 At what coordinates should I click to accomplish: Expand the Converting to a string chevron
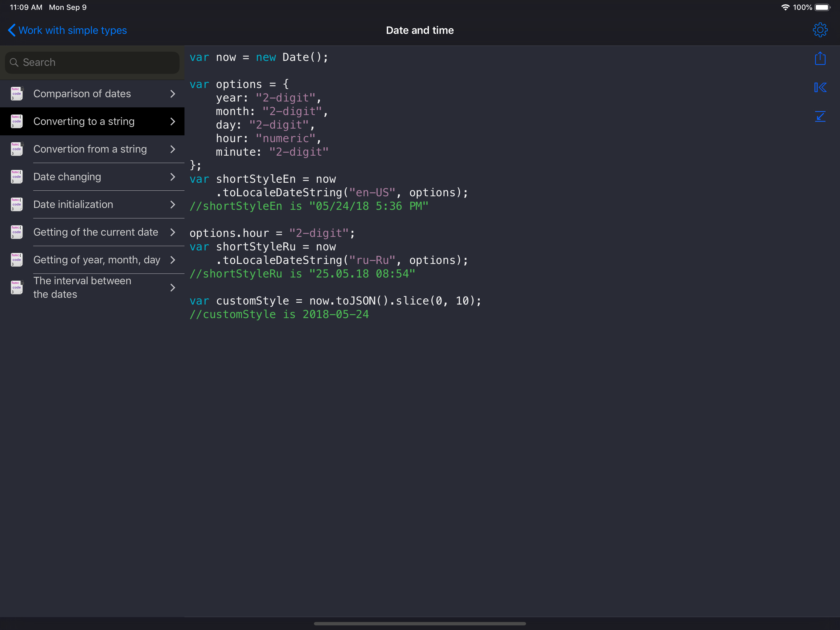point(173,121)
